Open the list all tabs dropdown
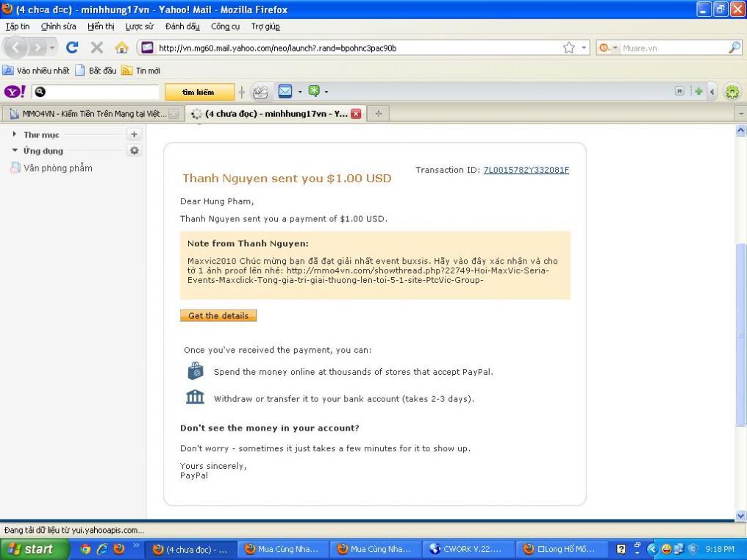This screenshot has width=747, height=560. (741, 114)
